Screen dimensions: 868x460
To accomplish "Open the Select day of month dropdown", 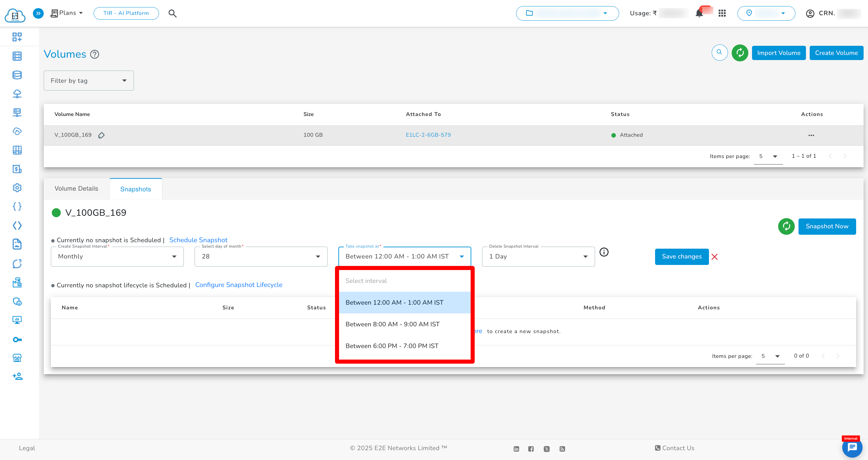I will (x=261, y=256).
